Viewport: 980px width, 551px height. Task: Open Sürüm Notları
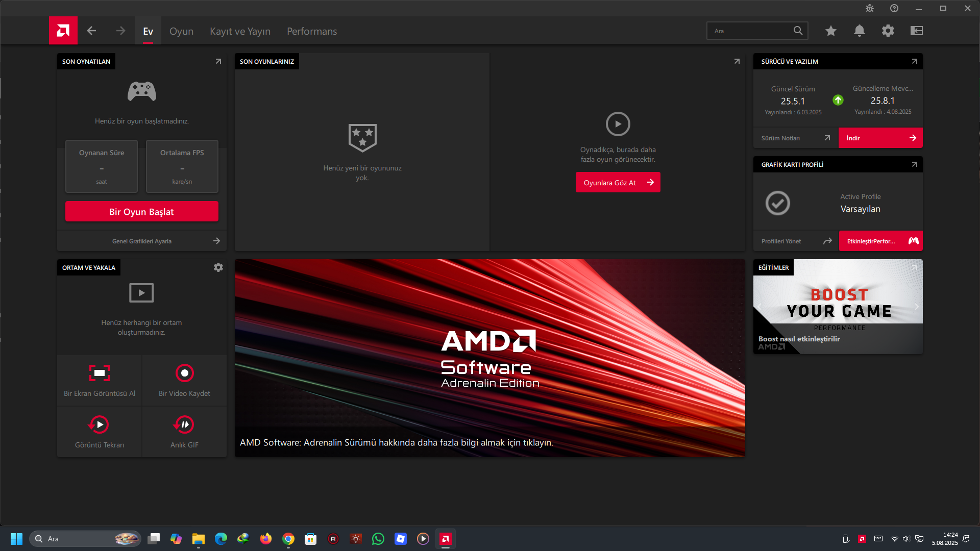(x=796, y=138)
